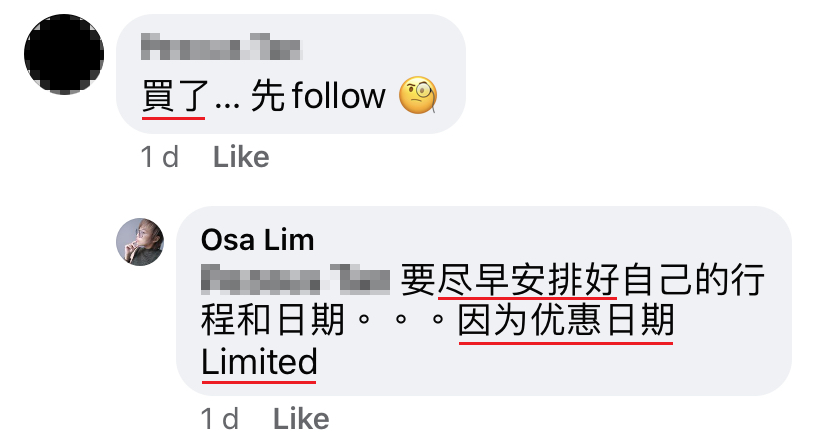Image resolution: width=828 pixels, height=441 pixels.
Task: Click the monocle face emoji
Action: click(x=418, y=96)
